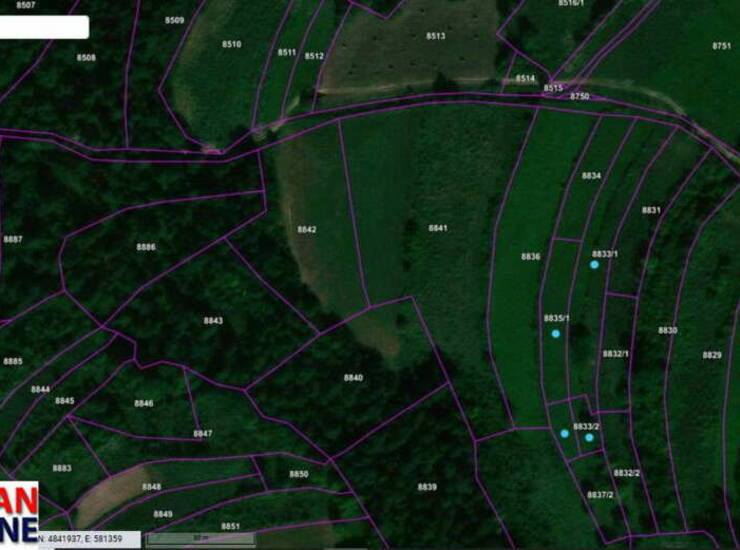
Task: Click parcel number 8829
Action: click(712, 355)
